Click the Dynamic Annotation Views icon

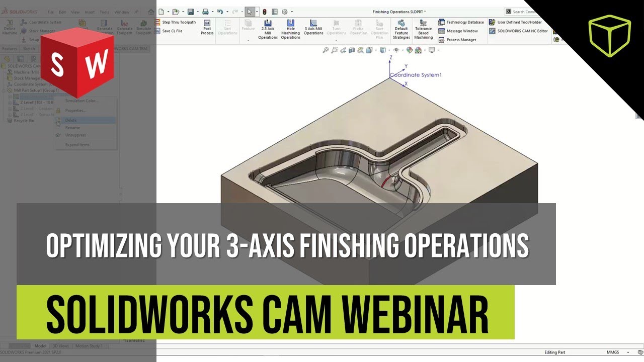coord(361,50)
